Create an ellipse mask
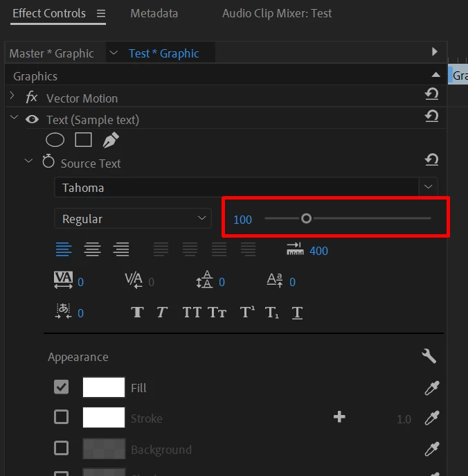Viewport: 468px width, 476px height. (x=55, y=140)
